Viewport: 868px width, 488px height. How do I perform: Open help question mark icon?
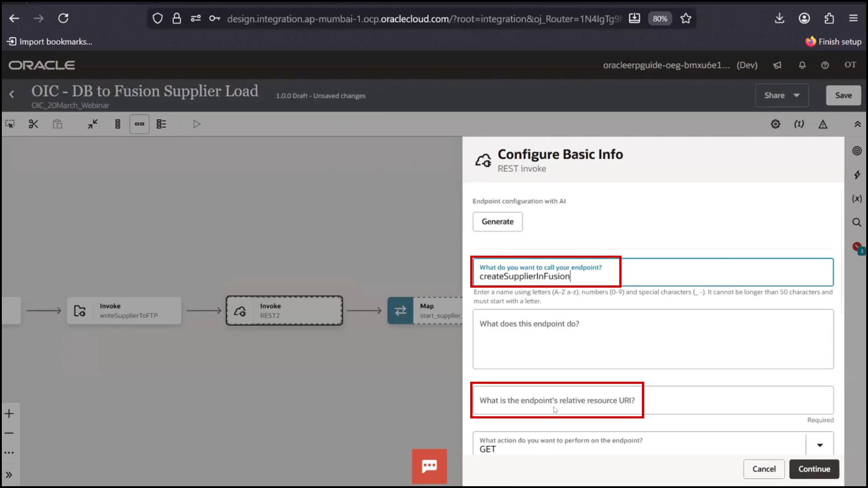(x=825, y=65)
